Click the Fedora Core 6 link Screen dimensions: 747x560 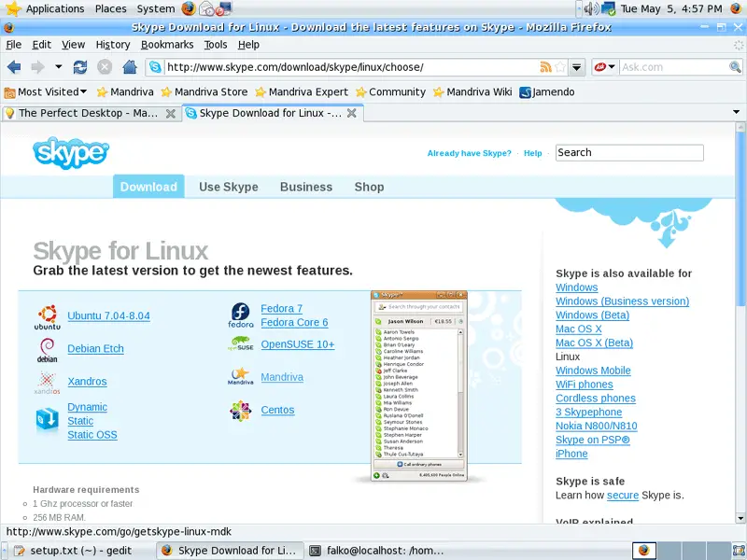(294, 322)
